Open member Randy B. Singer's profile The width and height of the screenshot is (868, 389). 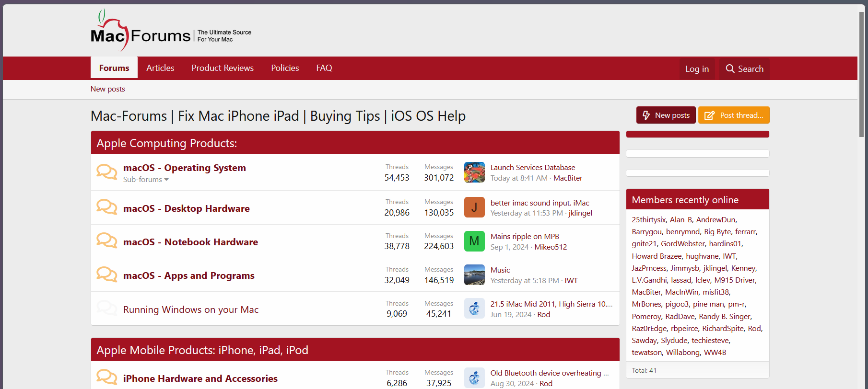[x=725, y=317]
